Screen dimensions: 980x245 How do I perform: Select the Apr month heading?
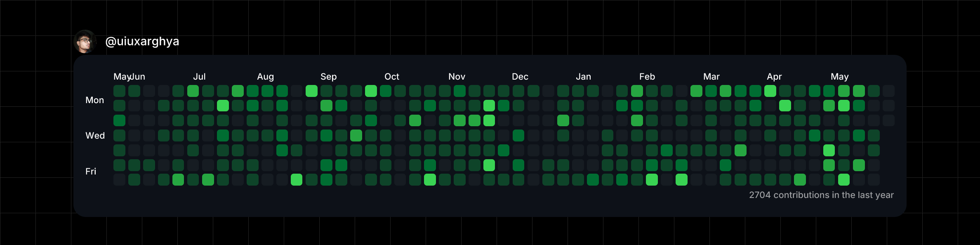(774, 77)
